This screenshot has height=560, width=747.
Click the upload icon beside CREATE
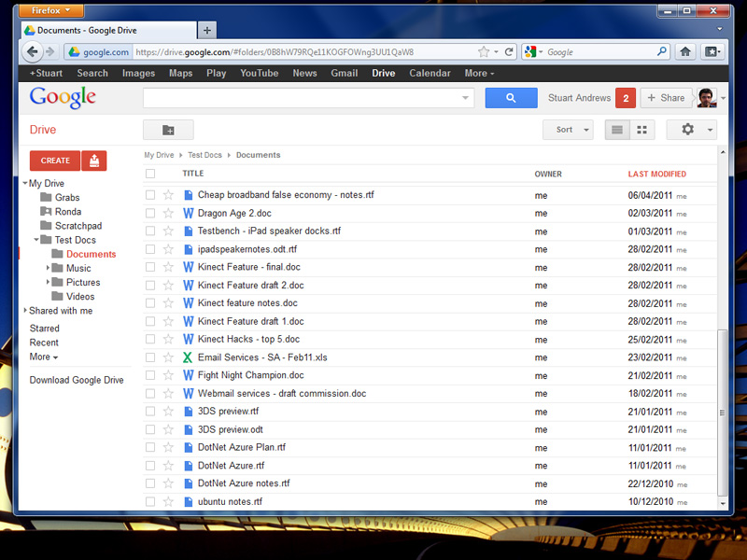point(94,161)
